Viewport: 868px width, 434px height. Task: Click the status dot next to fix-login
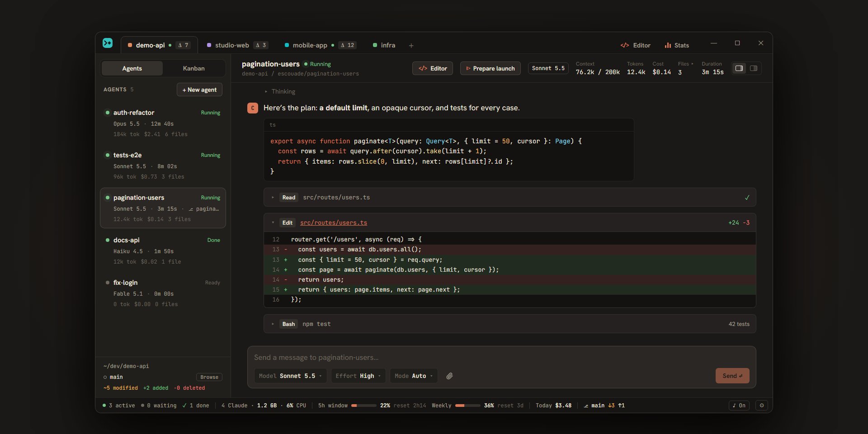(x=108, y=283)
